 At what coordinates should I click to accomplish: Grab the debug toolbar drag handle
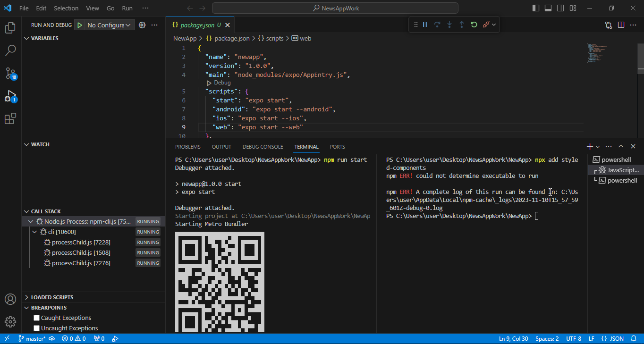click(415, 25)
